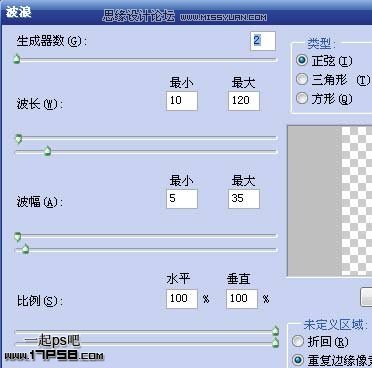The height and width of the screenshot is (368, 372).
Task: Click the horizontal scale slider handle
Action: pos(275,330)
